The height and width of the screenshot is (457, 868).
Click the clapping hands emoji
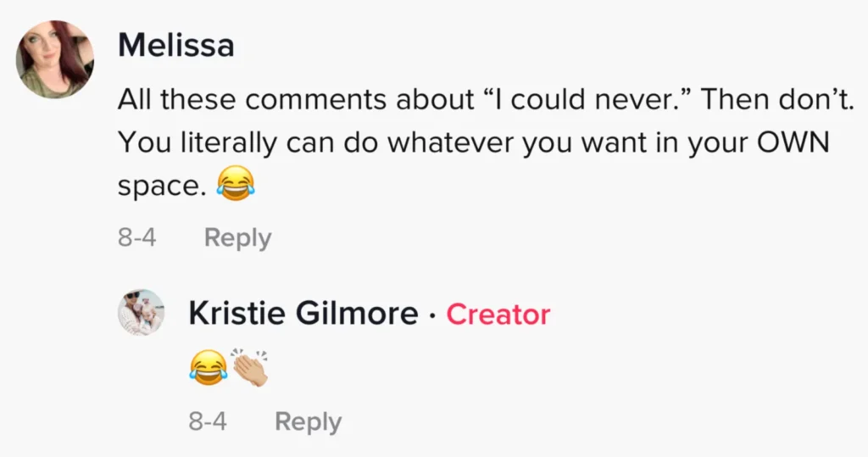[250, 367]
